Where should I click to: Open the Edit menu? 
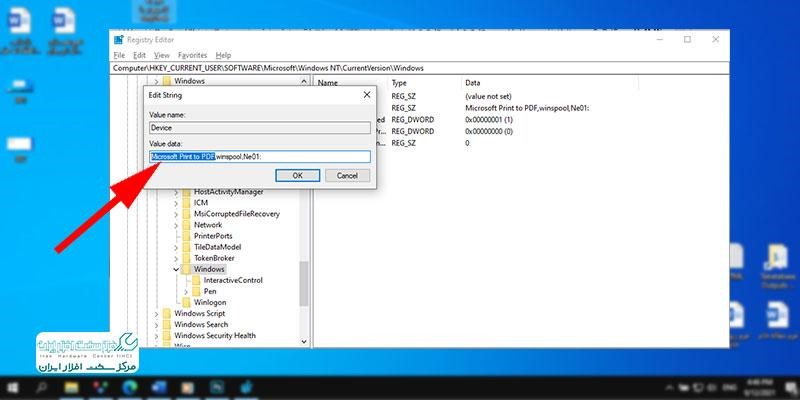coord(139,55)
